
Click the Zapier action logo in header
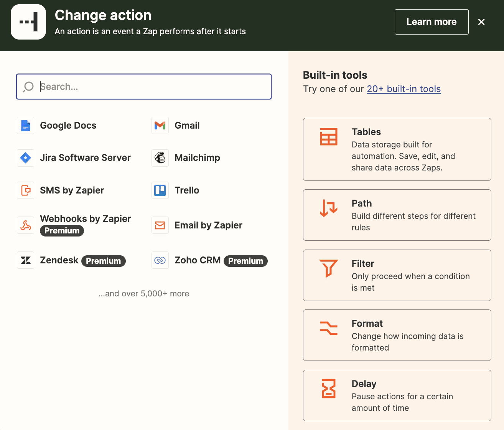point(28,22)
